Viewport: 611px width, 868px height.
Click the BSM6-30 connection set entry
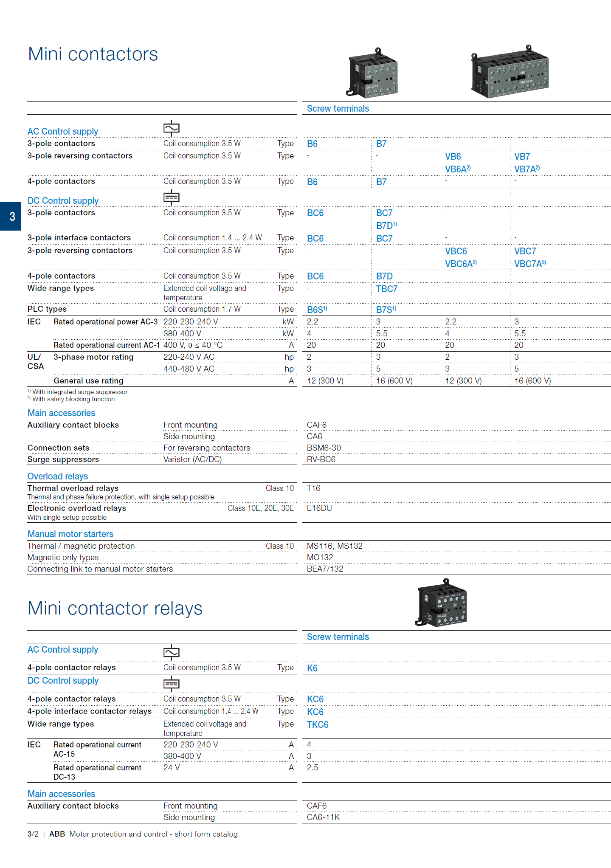click(x=324, y=448)
